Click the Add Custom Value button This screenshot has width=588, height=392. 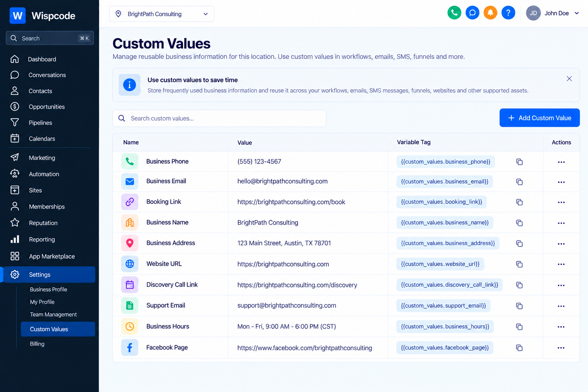click(x=539, y=118)
